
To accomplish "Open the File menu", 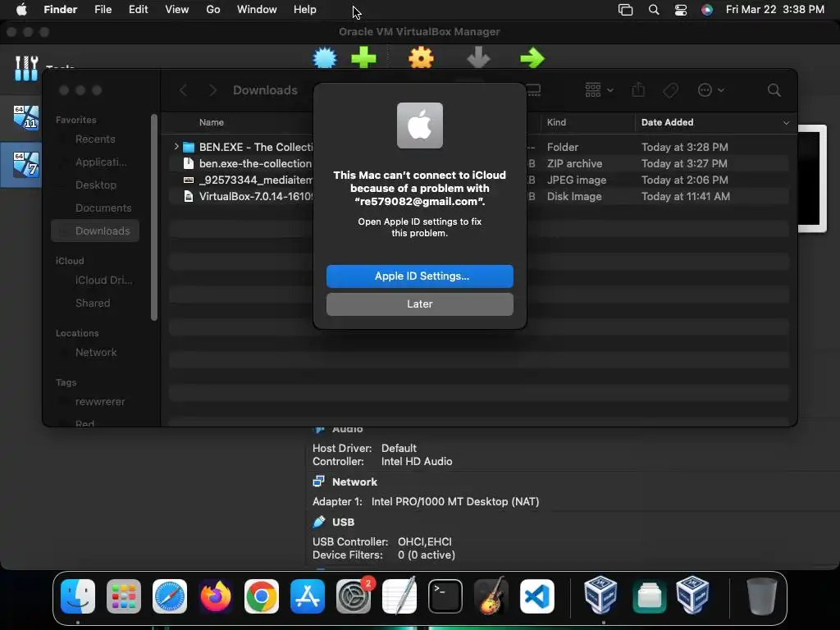I will (x=103, y=10).
